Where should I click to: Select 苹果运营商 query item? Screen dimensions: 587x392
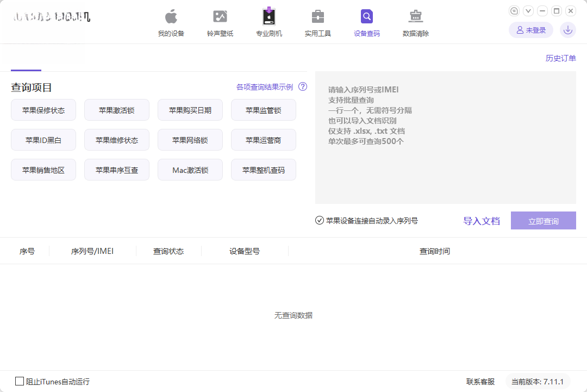pos(264,140)
